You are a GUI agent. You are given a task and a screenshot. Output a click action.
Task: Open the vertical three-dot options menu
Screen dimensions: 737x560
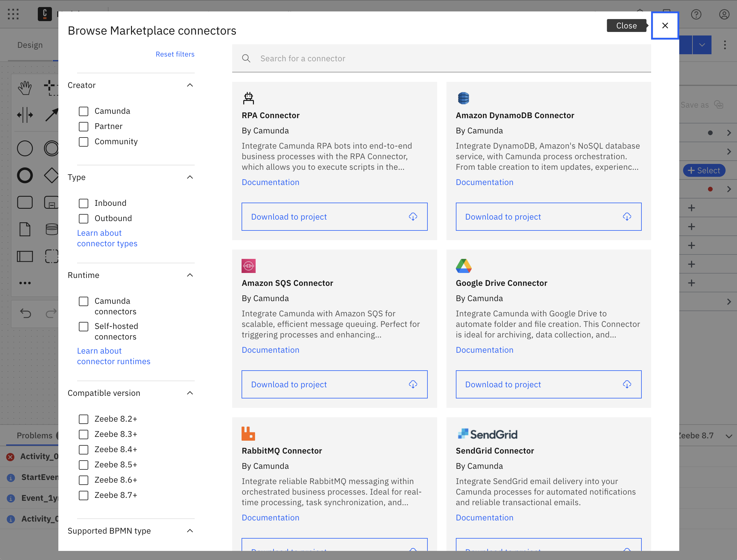(725, 45)
